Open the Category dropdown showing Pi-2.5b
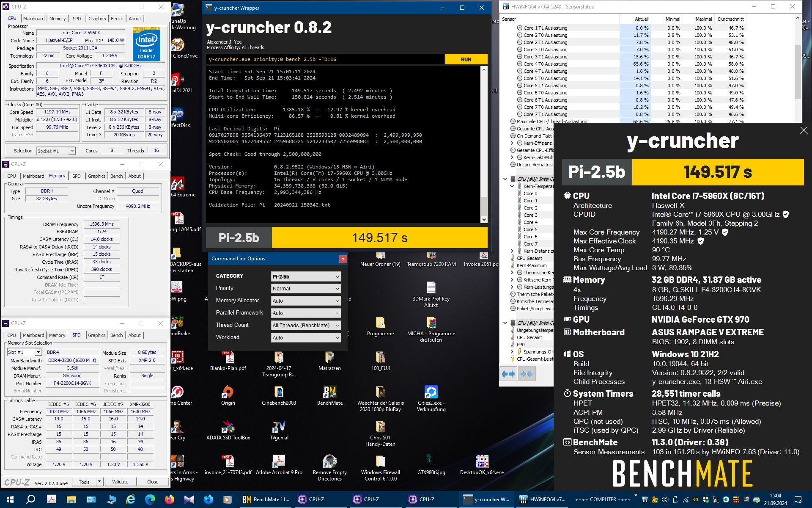This screenshot has width=812, height=508. pyautogui.click(x=306, y=276)
